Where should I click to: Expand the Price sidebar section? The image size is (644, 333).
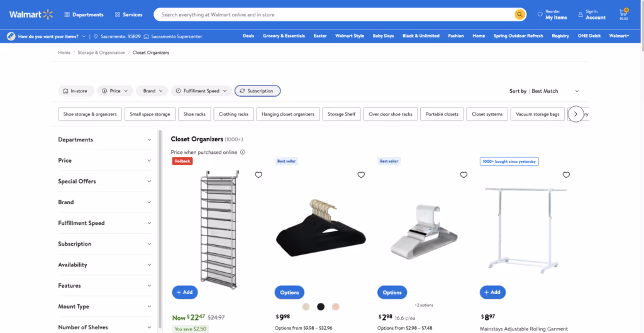105,160
